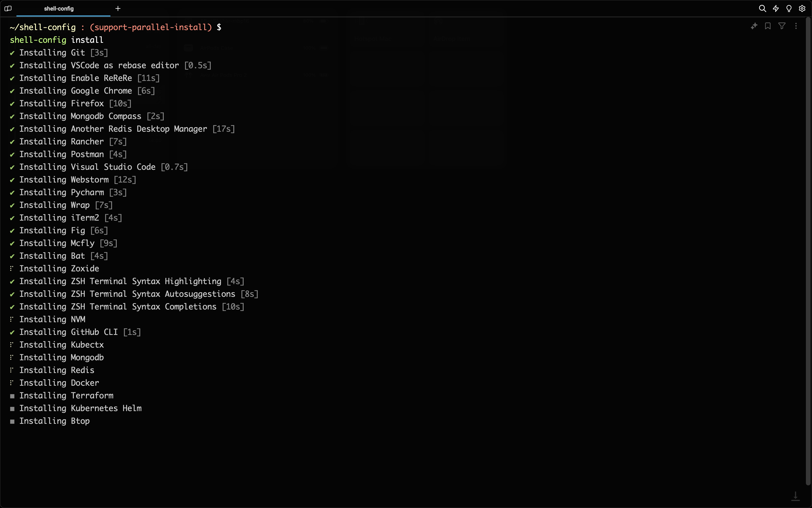This screenshot has width=812, height=508.
Task: Click 'Installing Enable ReReRe' line
Action: [x=85, y=78]
